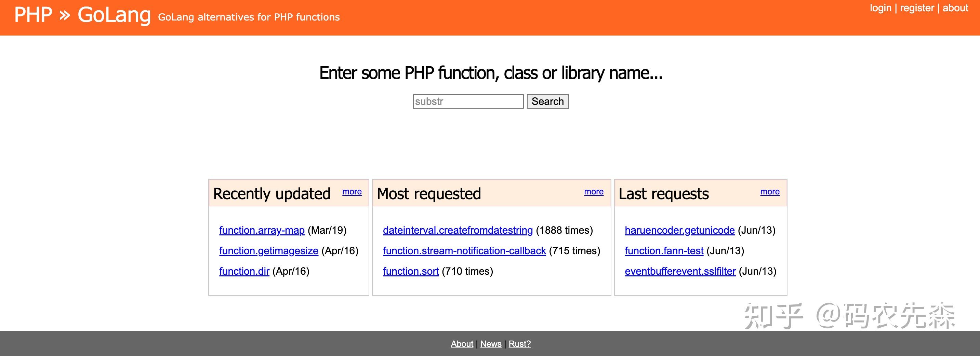Open haruencoder.getunicode link
The image size is (980, 356).
pyautogui.click(x=679, y=230)
